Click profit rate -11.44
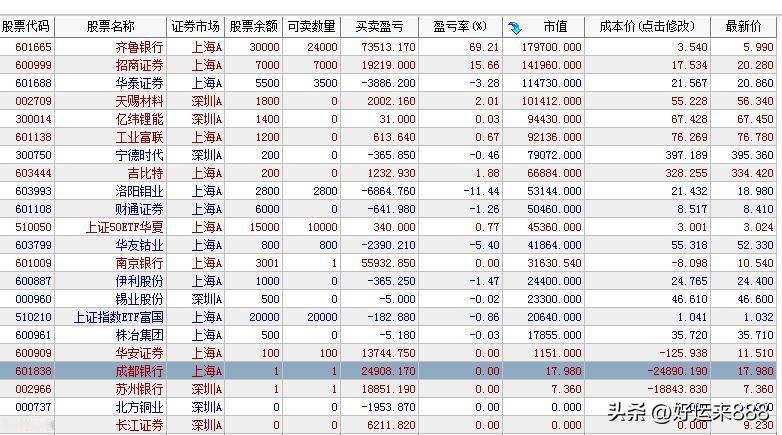Screen dimensions: 782x435 click(x=481, y=191)
